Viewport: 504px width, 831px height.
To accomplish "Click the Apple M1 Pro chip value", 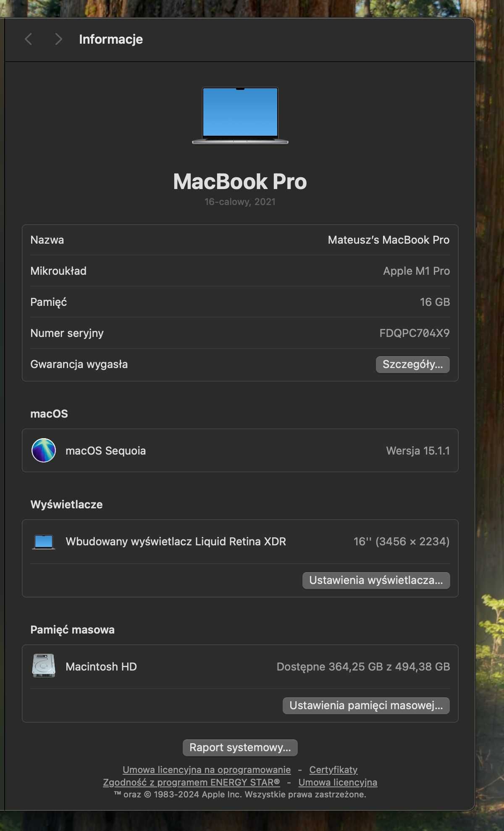I will (416, 271).
